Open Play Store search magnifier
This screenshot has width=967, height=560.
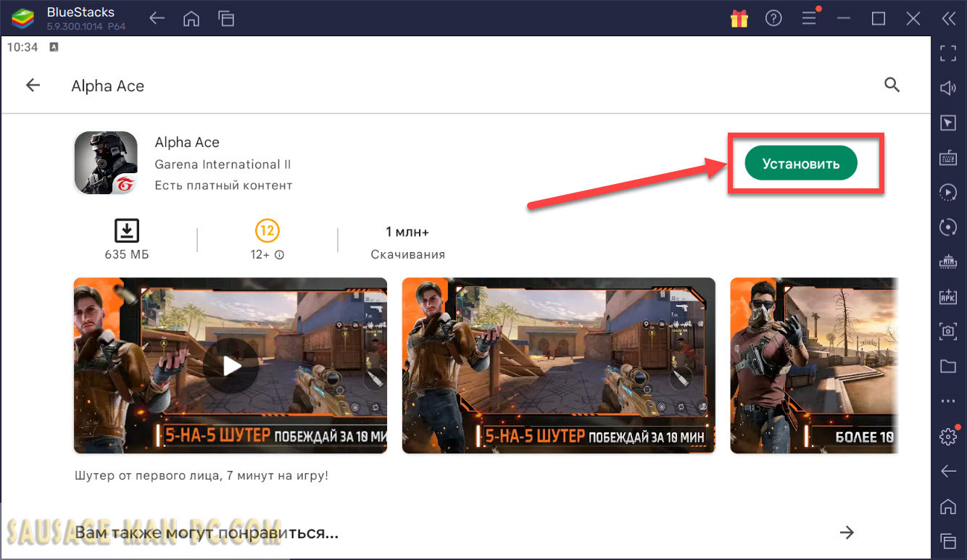[892, 85]
